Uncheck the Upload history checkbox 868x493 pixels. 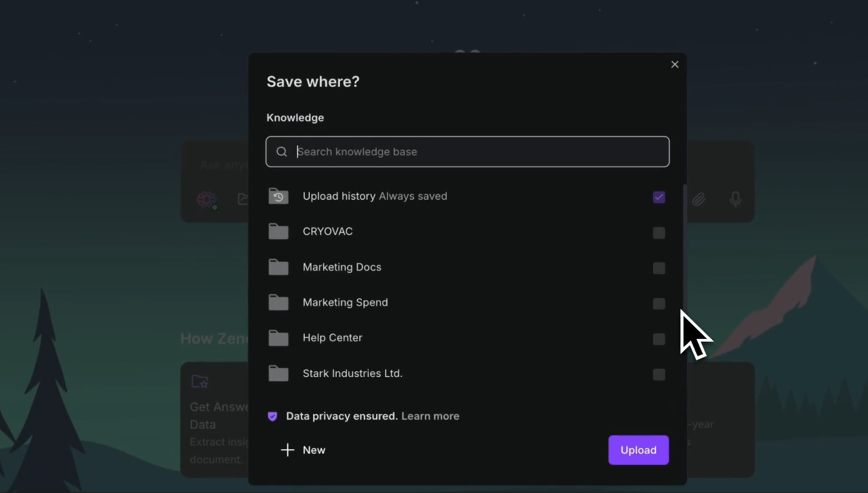pyautogui.click(x=659, y=197)
